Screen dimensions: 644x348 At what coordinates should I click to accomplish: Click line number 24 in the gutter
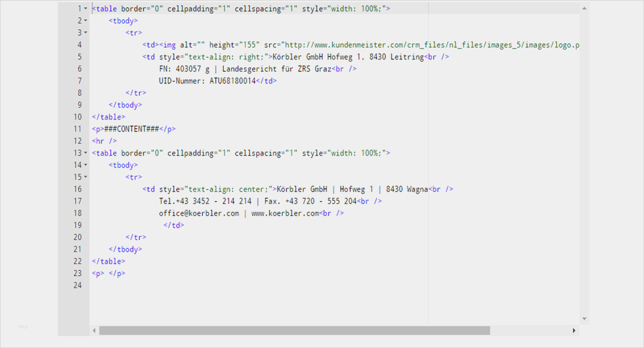[77, 285]
